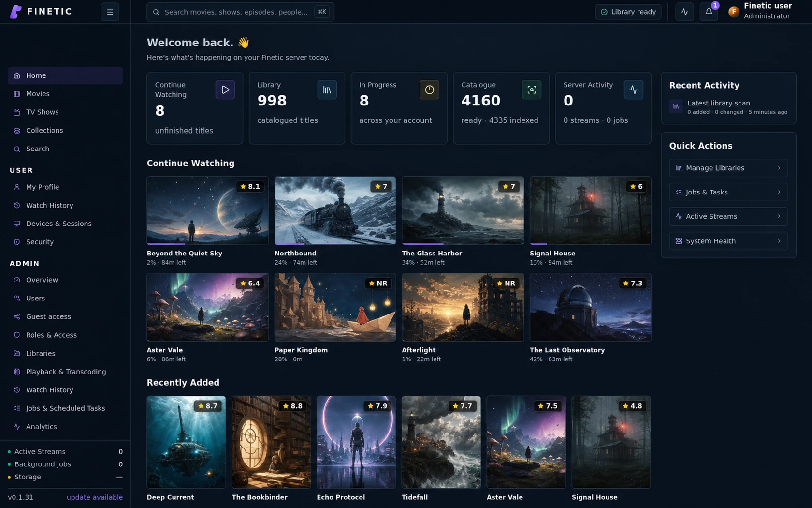
Task: Click the search magnifier icon in top bar
Action: point(156,12)
